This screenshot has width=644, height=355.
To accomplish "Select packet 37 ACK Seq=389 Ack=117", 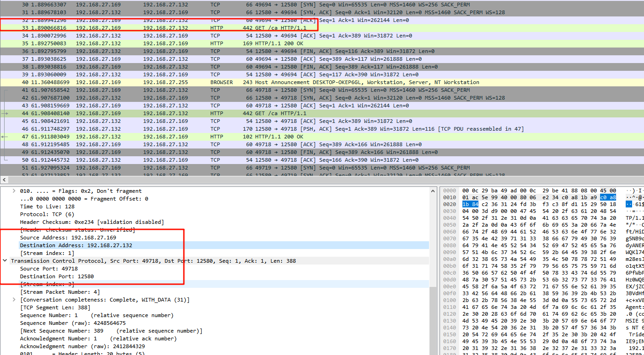I will (322, 59).
